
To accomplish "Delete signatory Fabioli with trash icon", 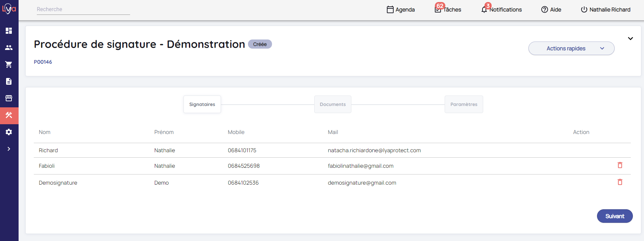I will pos(620,165).
